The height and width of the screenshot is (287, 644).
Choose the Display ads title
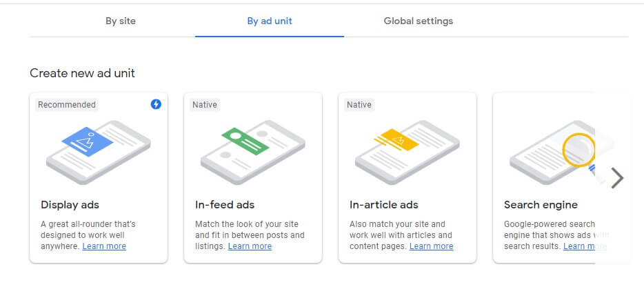(x=70, y=205)
